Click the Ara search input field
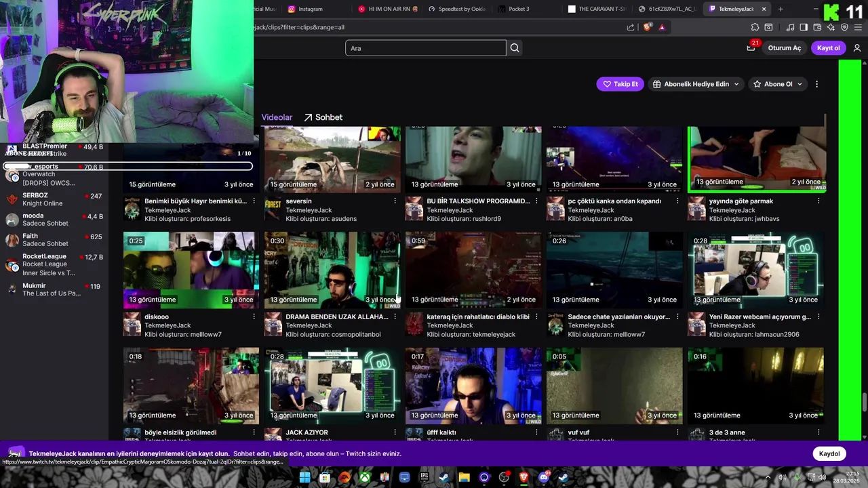868x488 pixels. [426, 48]
